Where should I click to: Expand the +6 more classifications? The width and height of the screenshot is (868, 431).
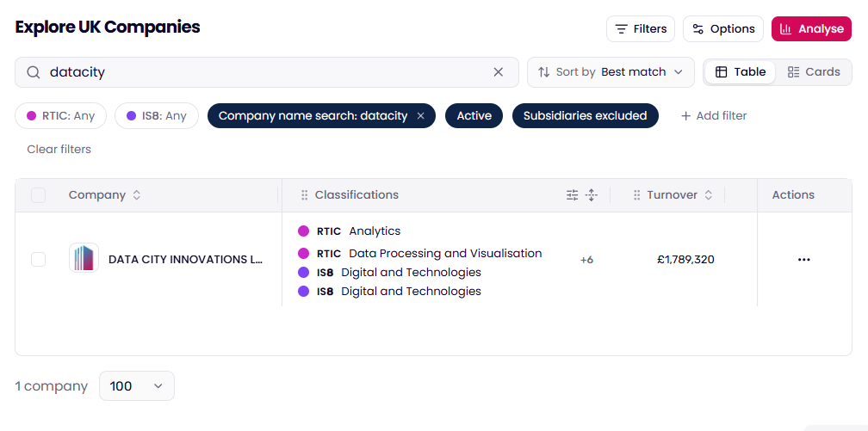[x=586, y=260]
